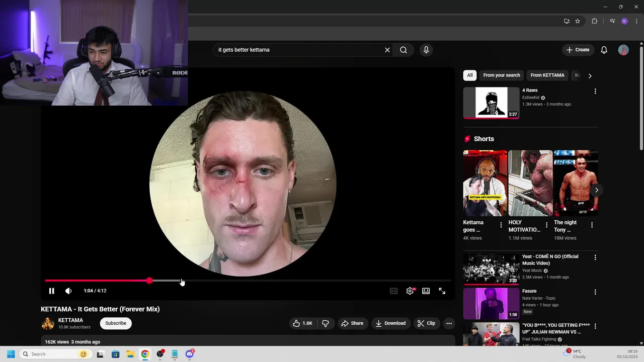Open the Fasure video title

529,291
